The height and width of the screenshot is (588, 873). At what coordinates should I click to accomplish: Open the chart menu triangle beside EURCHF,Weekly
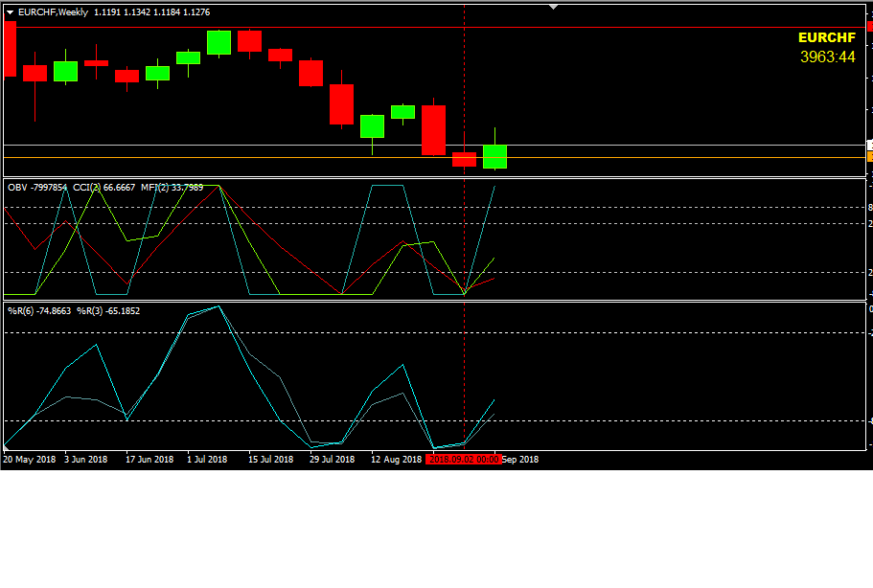click(x=10, y=12)
